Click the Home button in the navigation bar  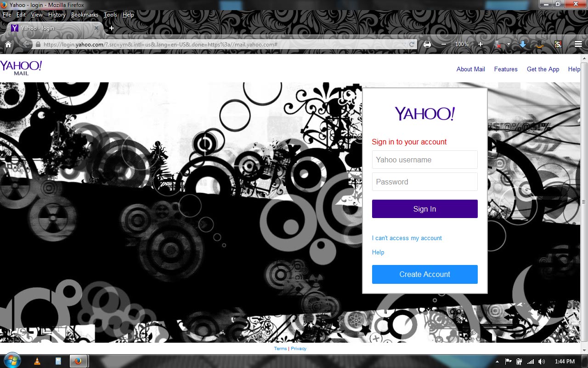pos(8,44)
